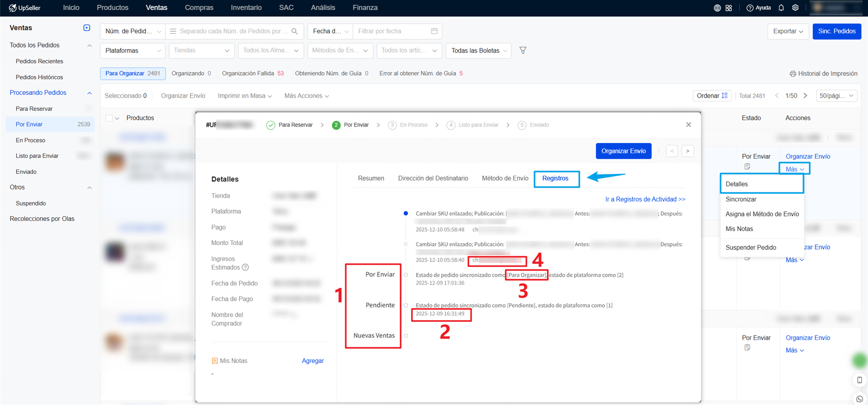Viewport: 868px width, 405px height.
Task: Click the blue Organizar Envío button
Action: 623,151
